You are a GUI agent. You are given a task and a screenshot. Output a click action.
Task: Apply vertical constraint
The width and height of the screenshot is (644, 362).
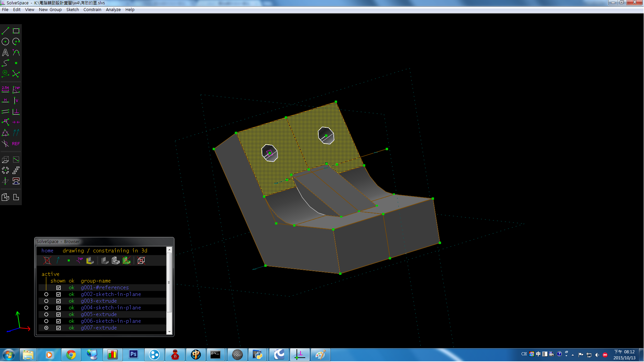(x=16, y=100)
